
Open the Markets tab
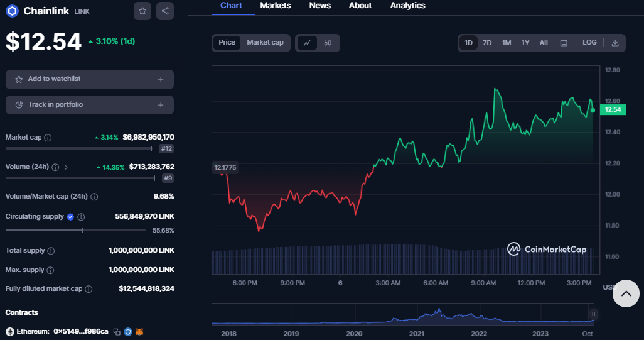coord(275,6)
